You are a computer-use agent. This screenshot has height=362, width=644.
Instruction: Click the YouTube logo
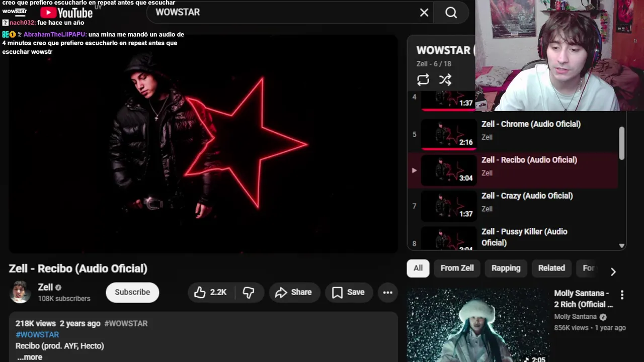click(x=66, y=13)
